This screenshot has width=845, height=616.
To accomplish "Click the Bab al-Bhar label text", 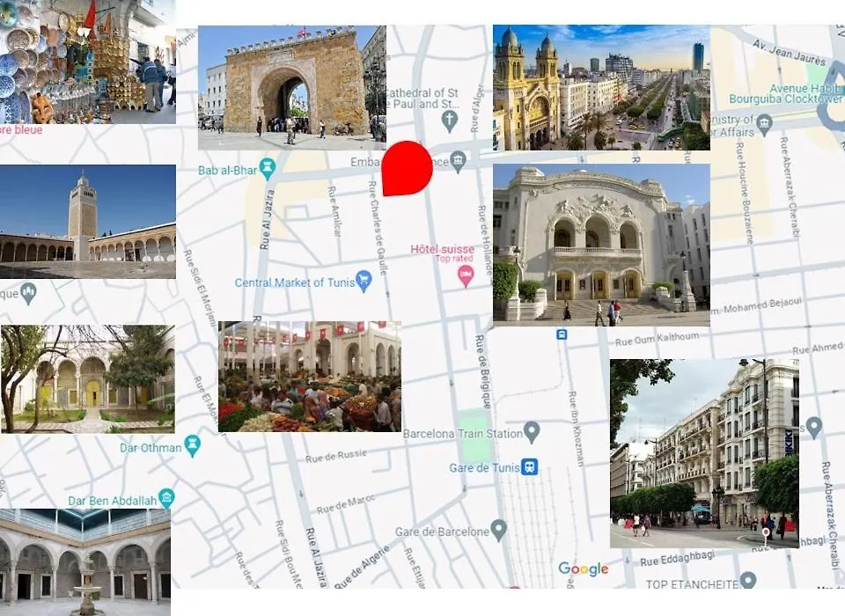I will (x=228, y=171).
